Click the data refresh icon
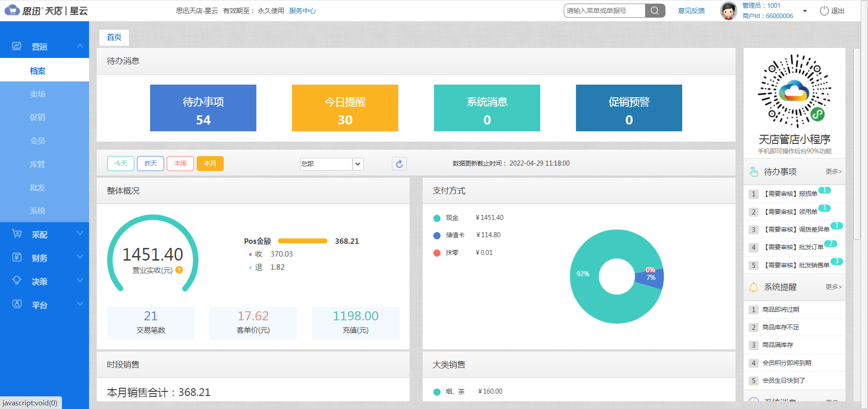 [x=399, y=164]
